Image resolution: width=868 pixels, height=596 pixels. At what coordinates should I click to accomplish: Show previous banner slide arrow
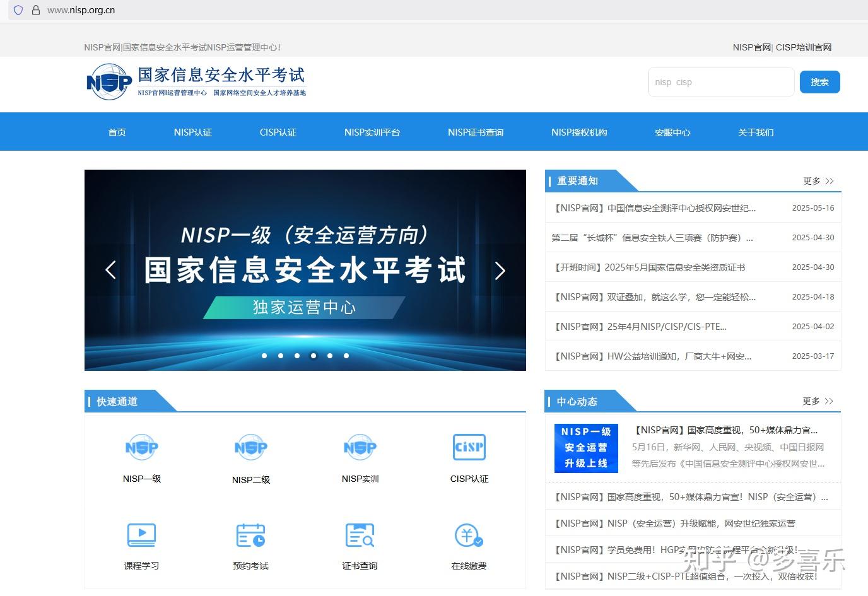(x=110, y=270)
